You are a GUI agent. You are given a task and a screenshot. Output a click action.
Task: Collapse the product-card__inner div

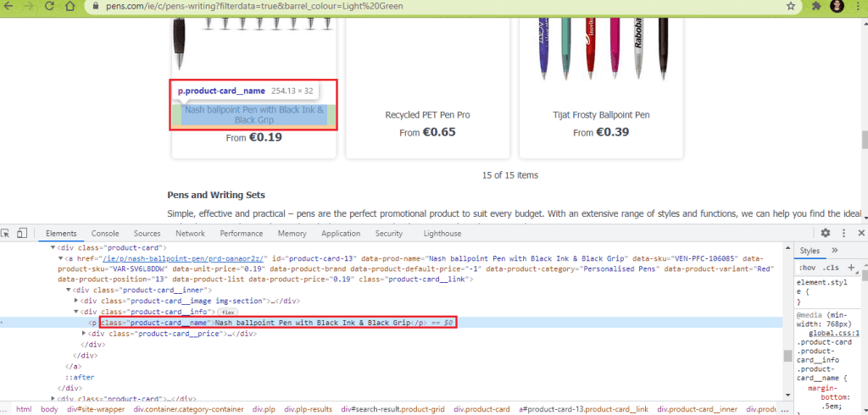coord(68,290)
